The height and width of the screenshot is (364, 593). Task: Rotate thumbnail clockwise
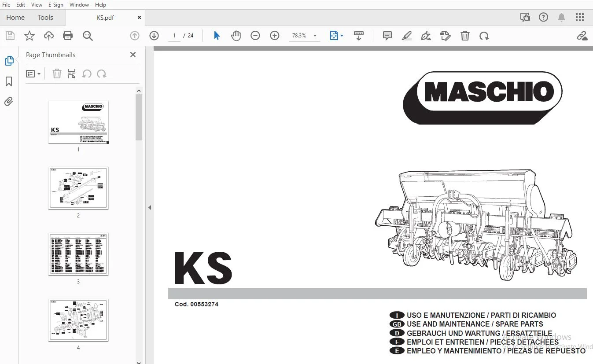[102, 74]
